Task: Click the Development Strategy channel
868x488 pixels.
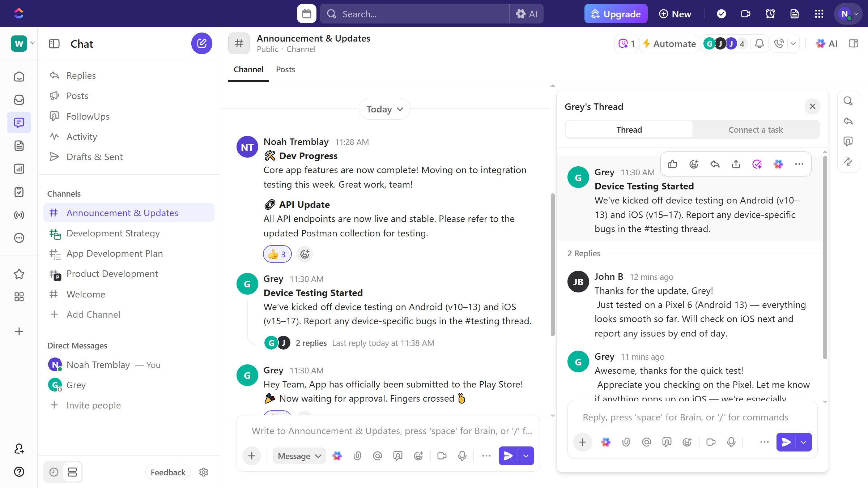Action: (x=113, y=233)
